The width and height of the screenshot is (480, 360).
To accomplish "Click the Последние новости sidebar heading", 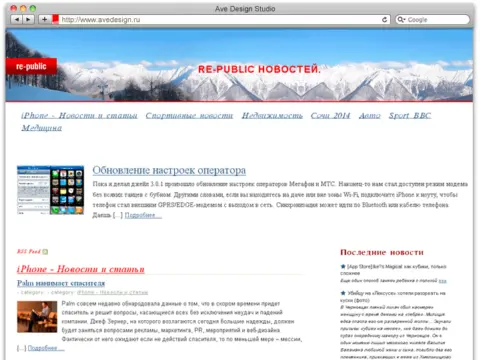I will [x=382, y=252].
